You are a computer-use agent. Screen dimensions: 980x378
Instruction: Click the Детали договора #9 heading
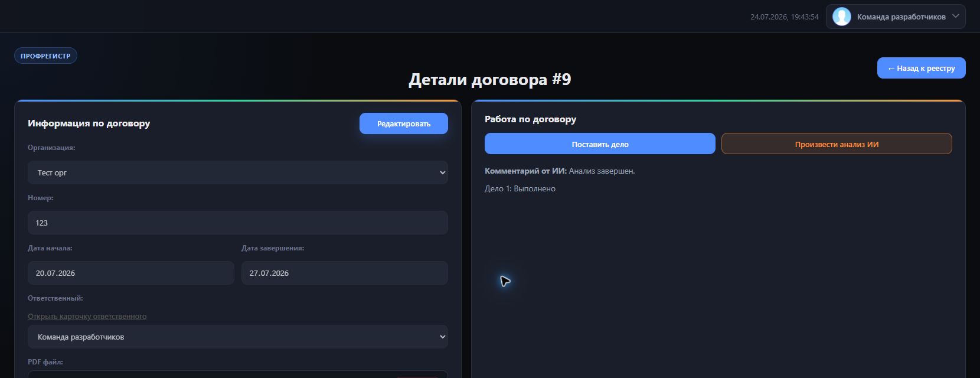click(490, 79)
